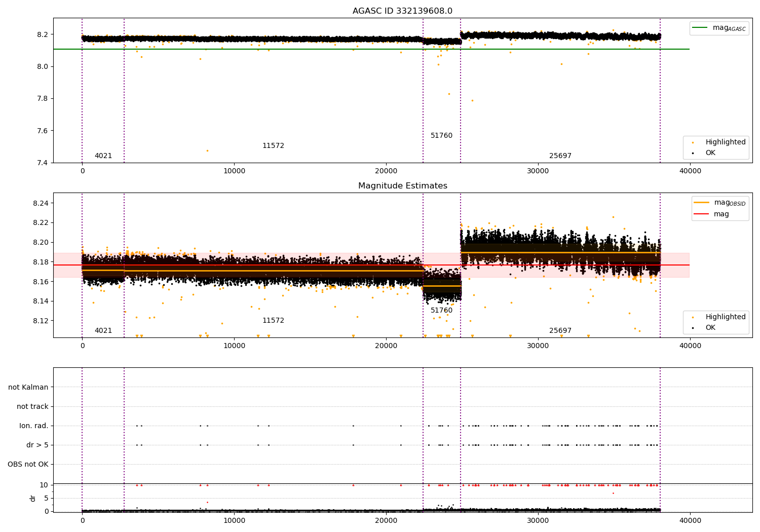Click the 30000 x-tick under Magnitude Estimates plot
Viewport: 760px width, 532px height.
tap(538, 346)
